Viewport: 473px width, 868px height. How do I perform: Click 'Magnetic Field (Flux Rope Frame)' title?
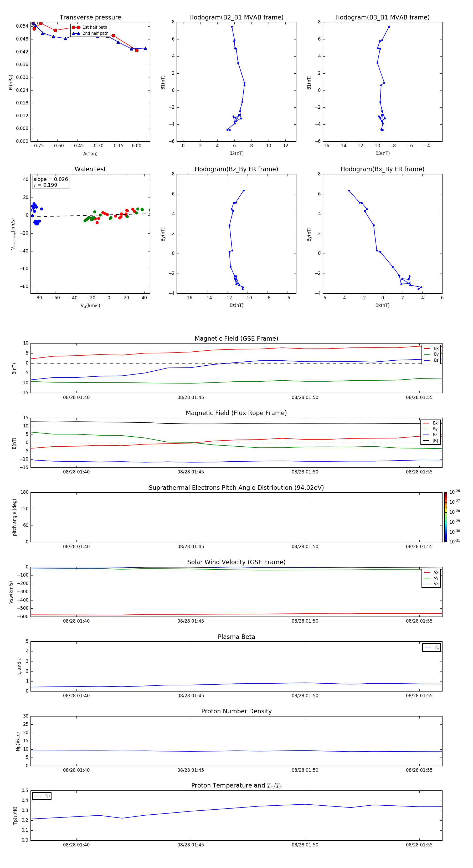click(236, 413)
